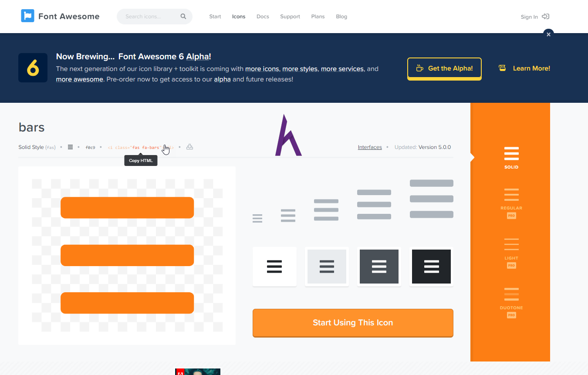Click the Solid Style (fas) label
The width and height of the screenshot is (588, 375).
37,147
